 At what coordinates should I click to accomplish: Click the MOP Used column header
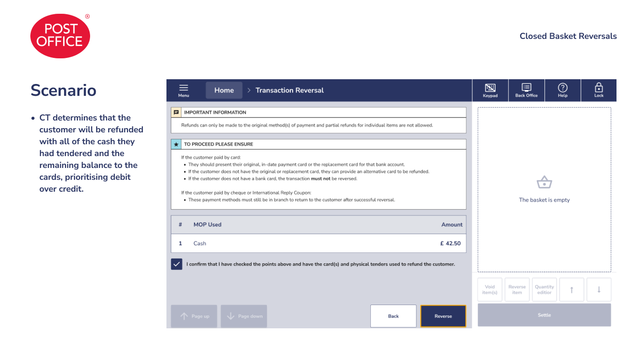coord(207,224)
